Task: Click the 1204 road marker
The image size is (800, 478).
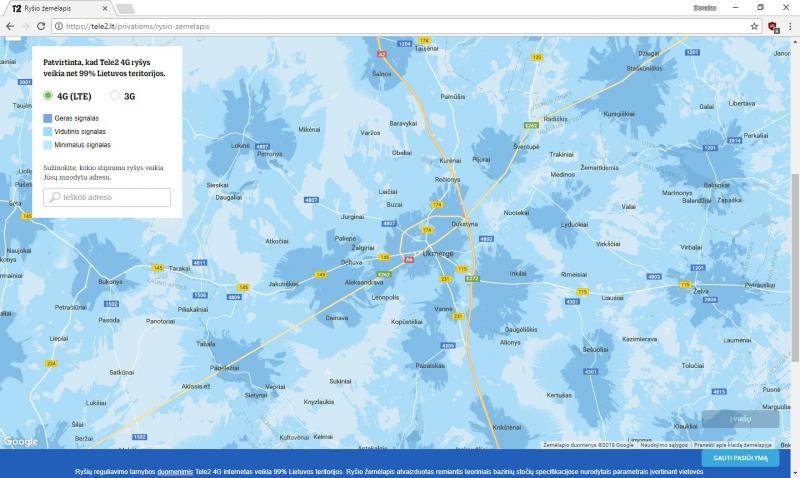Action: click(x=405, y=44)
